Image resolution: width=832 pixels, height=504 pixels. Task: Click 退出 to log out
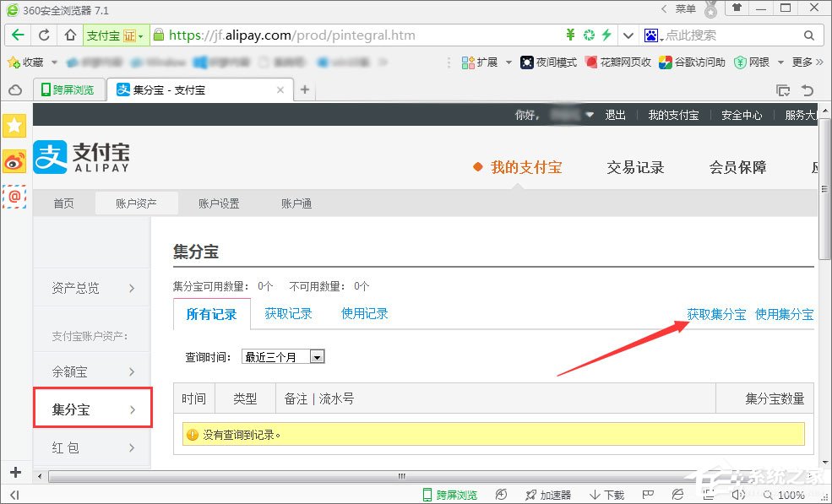tap(615, 116)
